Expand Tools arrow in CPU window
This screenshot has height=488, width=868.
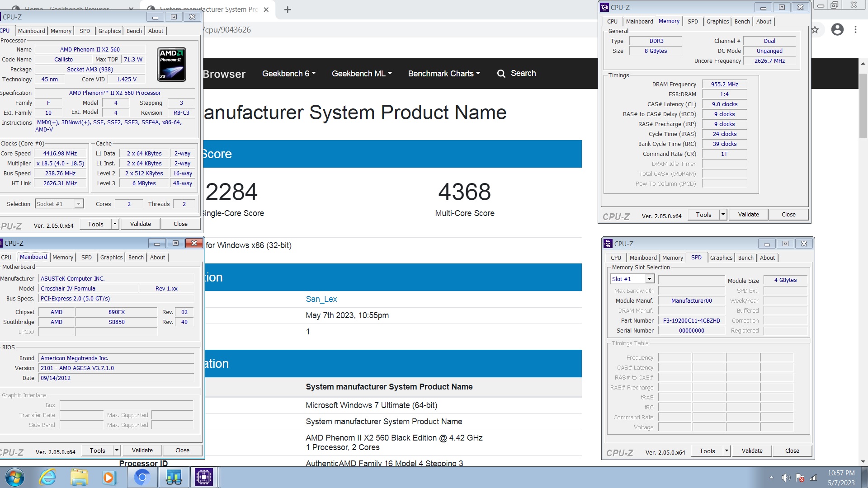tap(115, 224)
